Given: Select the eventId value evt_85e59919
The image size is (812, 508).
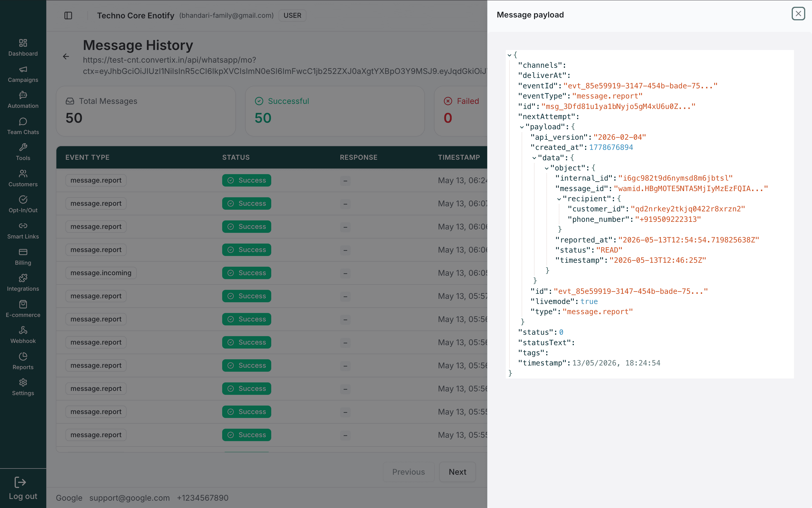Looking at the screenshot, I should pyautogui.click(x=640, y=86).
